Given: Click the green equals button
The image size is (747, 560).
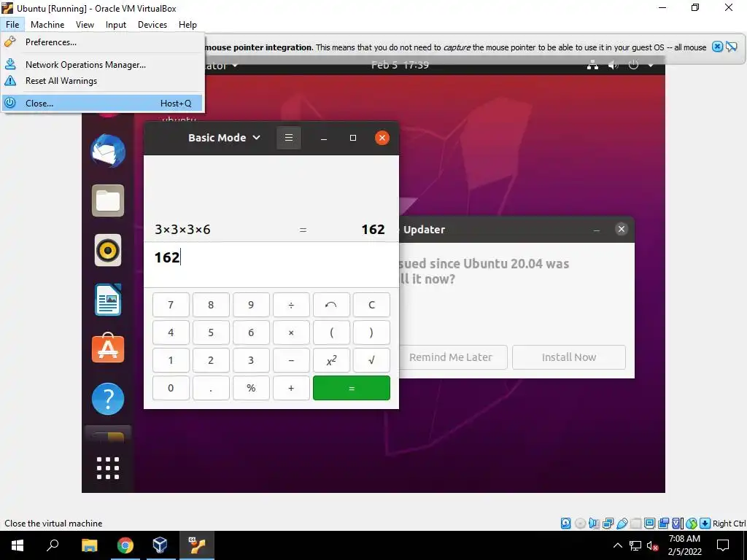Looking at the screenshot, I should tap(352, 388).
